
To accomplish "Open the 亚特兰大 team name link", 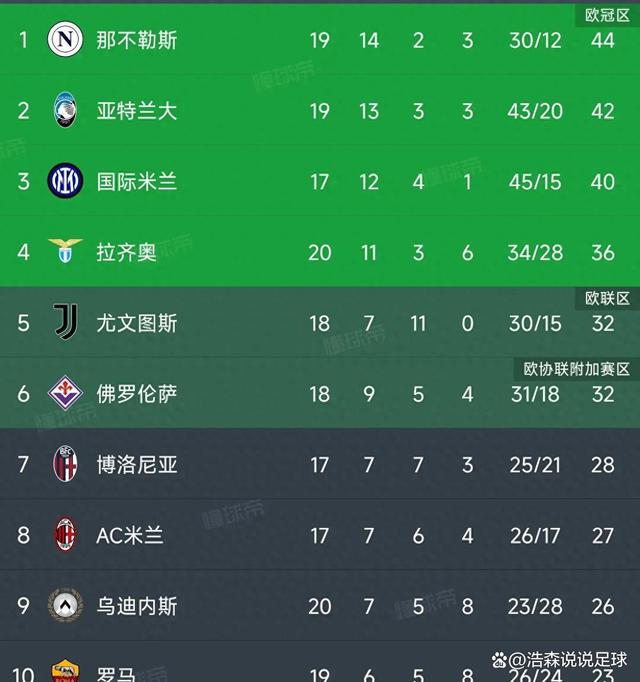I will [x=136, y=111].
